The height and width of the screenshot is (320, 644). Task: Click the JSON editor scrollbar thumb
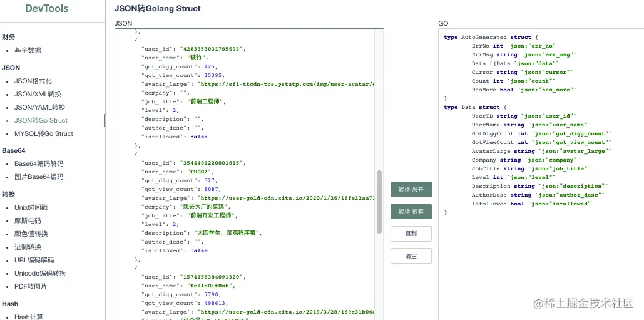379,202
